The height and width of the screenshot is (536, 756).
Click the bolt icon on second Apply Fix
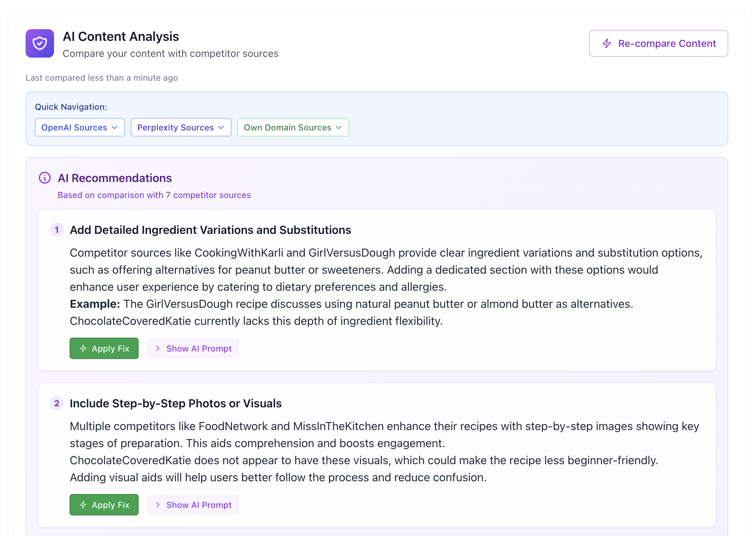click(x=83, y=505)
